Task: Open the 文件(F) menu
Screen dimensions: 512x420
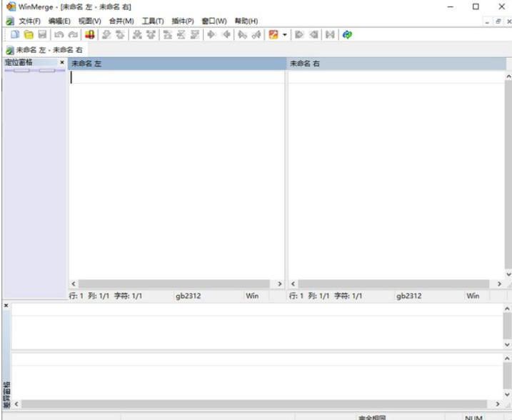Action: pyautogui.click(x=29, y=21)
